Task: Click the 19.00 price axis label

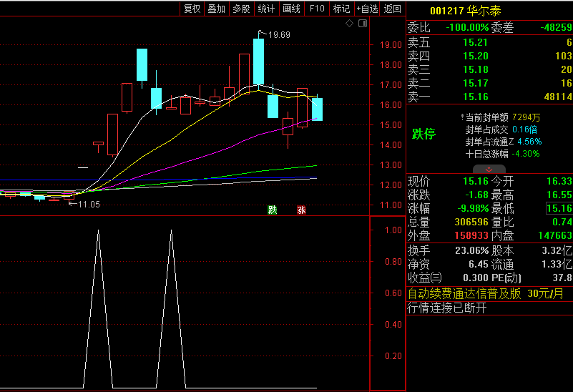Action: [391, 45]
